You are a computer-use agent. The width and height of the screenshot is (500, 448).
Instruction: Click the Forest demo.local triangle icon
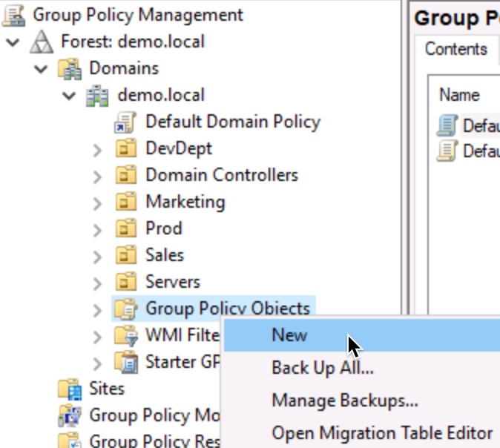(42, 42)
